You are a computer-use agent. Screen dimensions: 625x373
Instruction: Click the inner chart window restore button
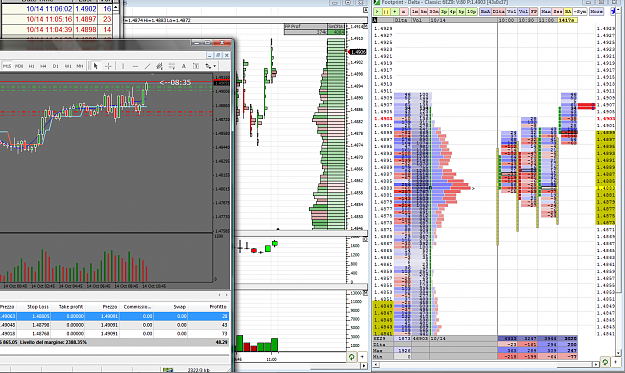click(218, 55)
